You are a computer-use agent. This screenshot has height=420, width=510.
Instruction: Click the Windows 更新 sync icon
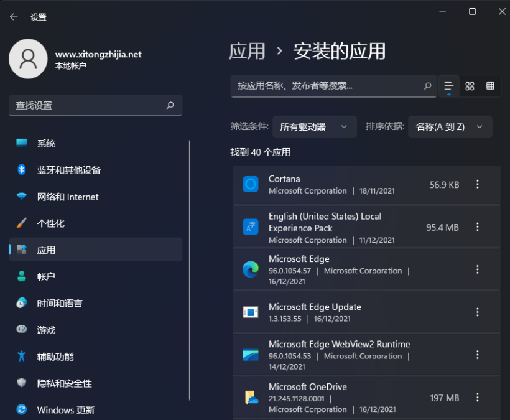pyautogui.click(x=22, y=409)
